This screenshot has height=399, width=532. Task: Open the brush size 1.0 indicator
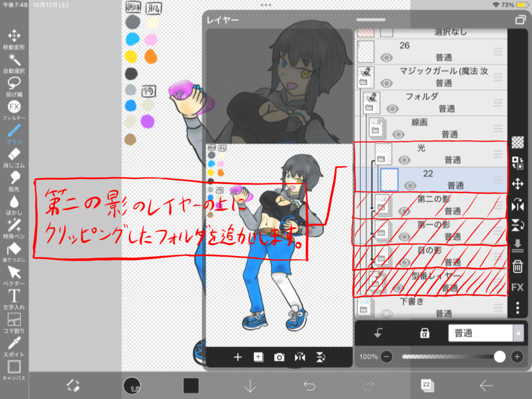pyautogui.click(x=132, y=386)
